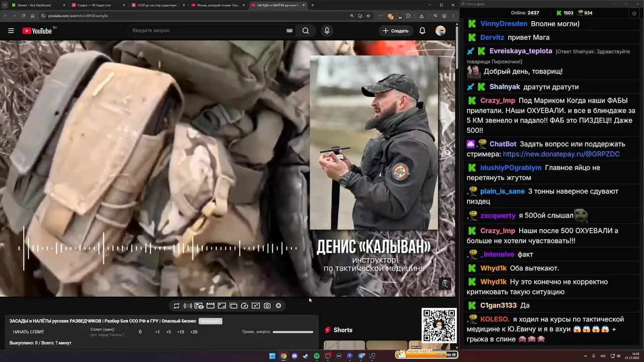Click the MEME PARTY progress widget
Screen dimensions: 644x362
[x=426, y=354]
